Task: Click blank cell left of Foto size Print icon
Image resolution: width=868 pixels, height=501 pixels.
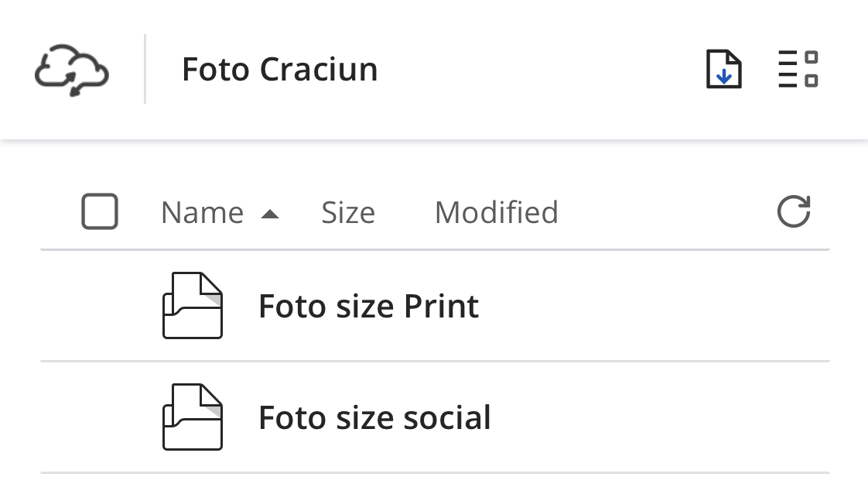Action: coord(100,307)
